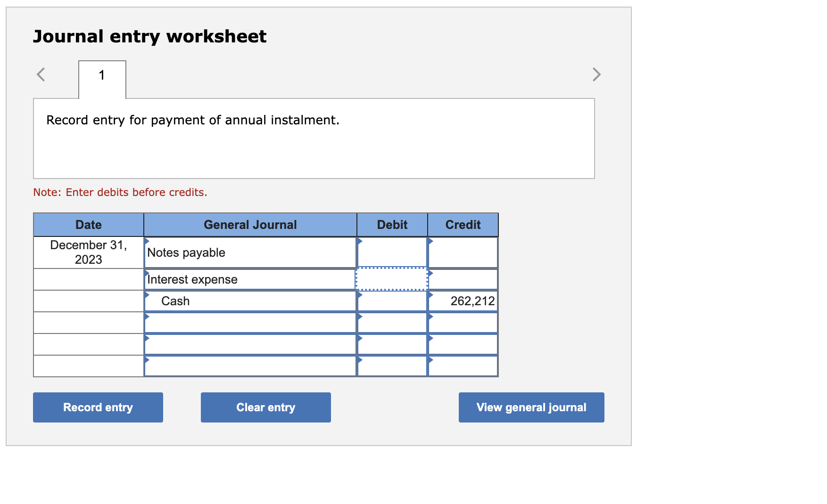The height and width of the screenshot is (504, 827).
Task: Select fifth row credit field
Action: [x=463, y=344]
